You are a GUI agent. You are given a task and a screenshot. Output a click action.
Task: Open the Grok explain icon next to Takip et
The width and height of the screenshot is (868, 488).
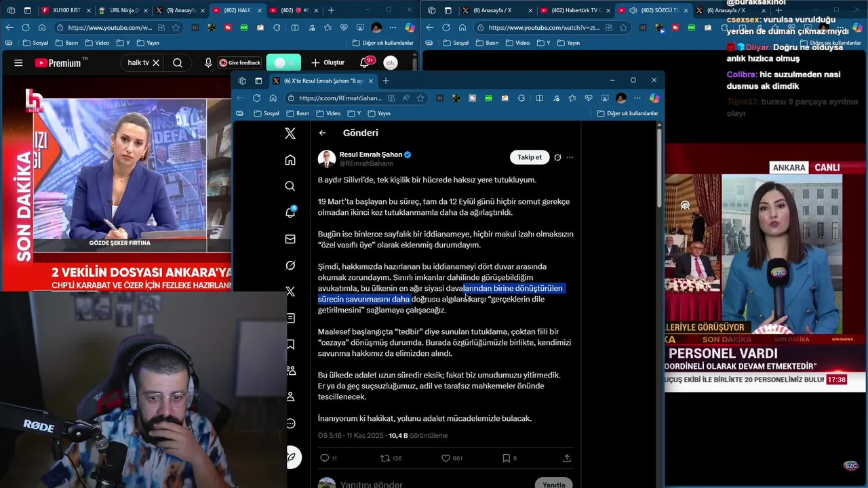(x=557, y=157)
